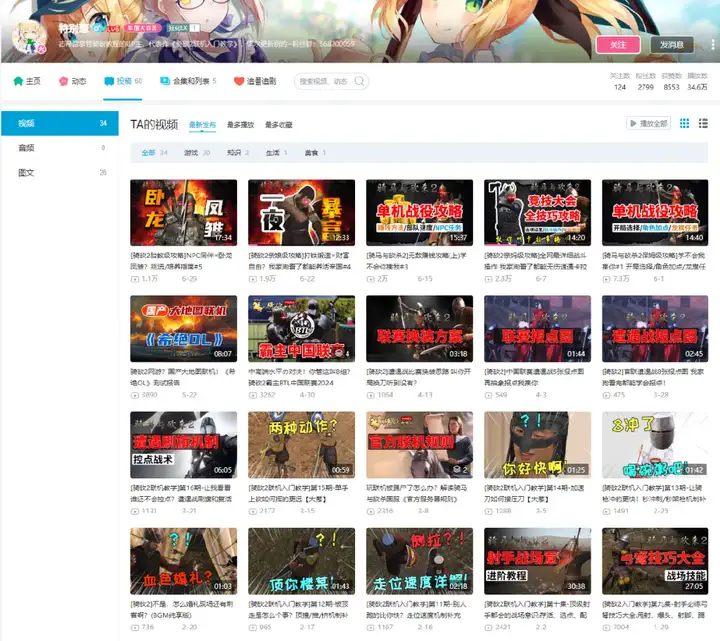Sort videos by 最多播放
This screenshot has width=720, height=641.
point(241,125)
